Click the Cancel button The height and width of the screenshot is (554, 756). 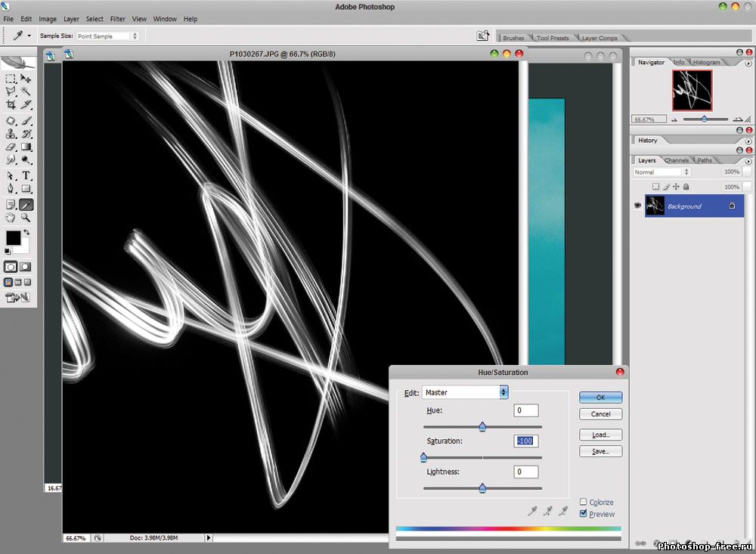point(600,414)
